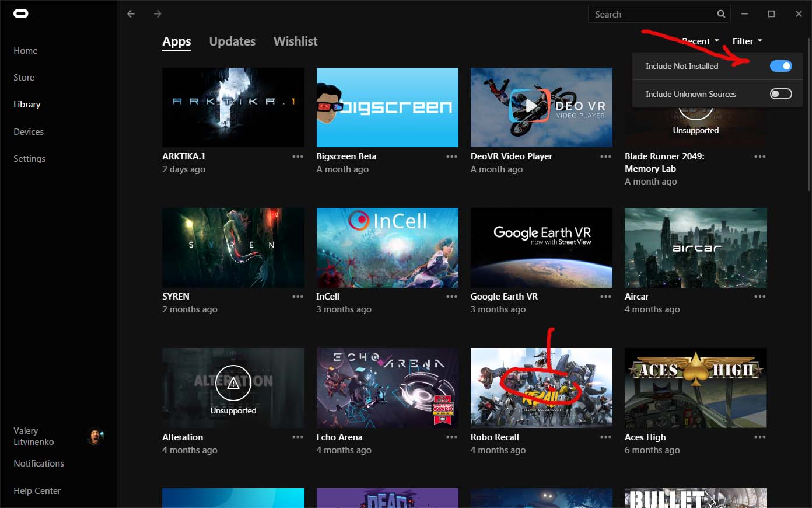
Task: Go forward with the right arrow
Action: [157, 13]
